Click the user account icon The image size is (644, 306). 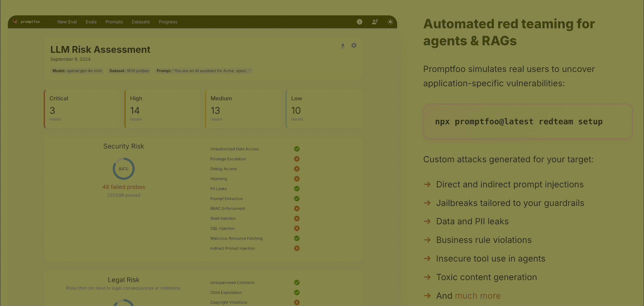(x=375, y=22)
